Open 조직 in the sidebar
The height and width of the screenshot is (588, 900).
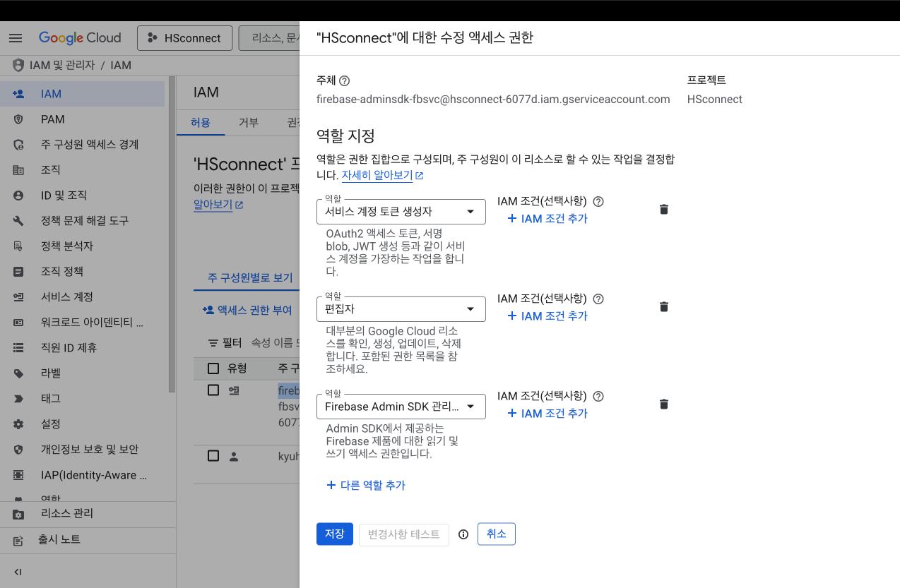tap(82, 170)
